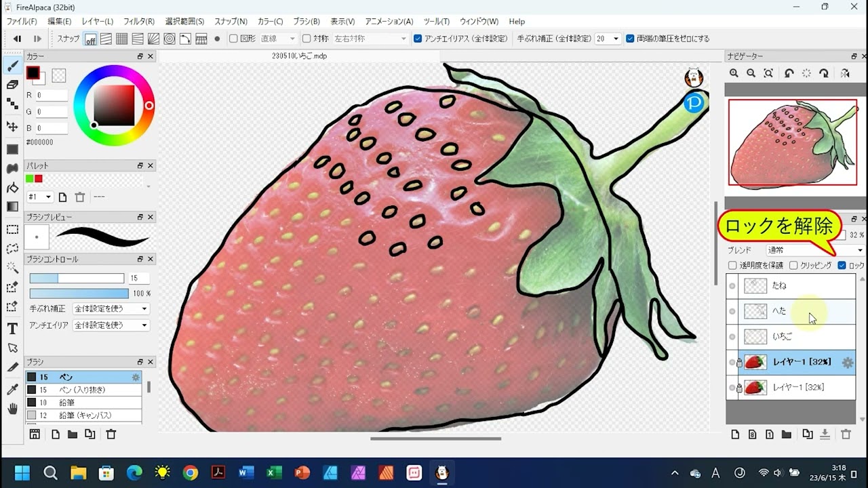Open palette #1 dropdown
This screenshot has height=488, width=868.
[40, 197]
